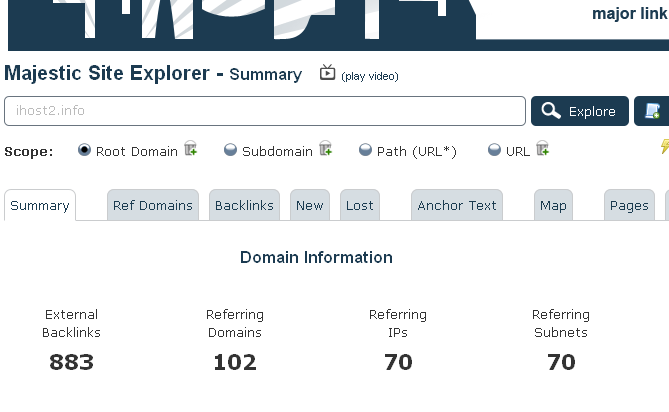Click the Referring Domains value 102

[235, 362]
